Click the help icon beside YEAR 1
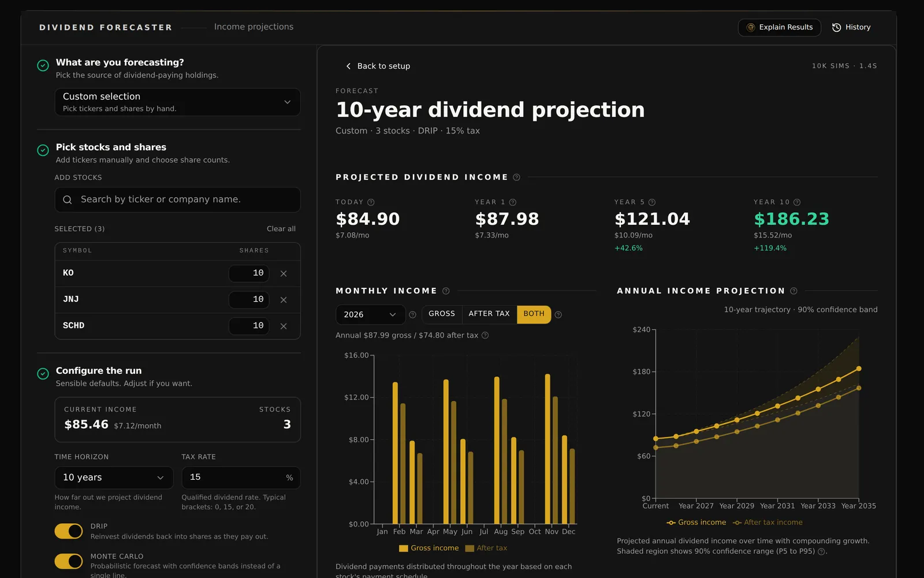 tap(512, 202)
